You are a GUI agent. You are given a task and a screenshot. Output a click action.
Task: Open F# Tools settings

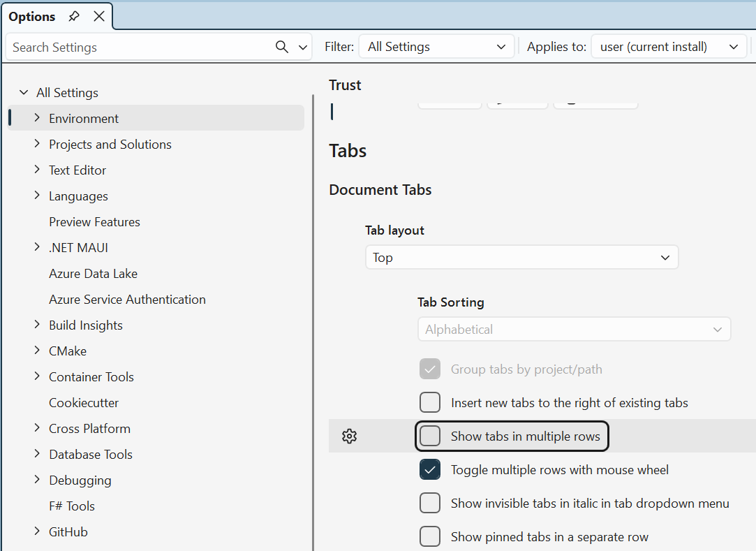pyautogui.click(x=72, y=506)
